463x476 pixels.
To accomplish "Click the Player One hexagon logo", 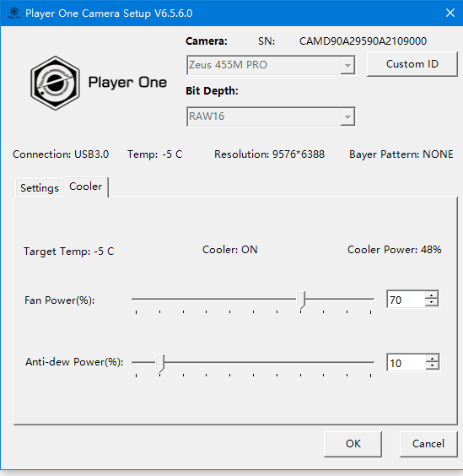I will (55, 83).
